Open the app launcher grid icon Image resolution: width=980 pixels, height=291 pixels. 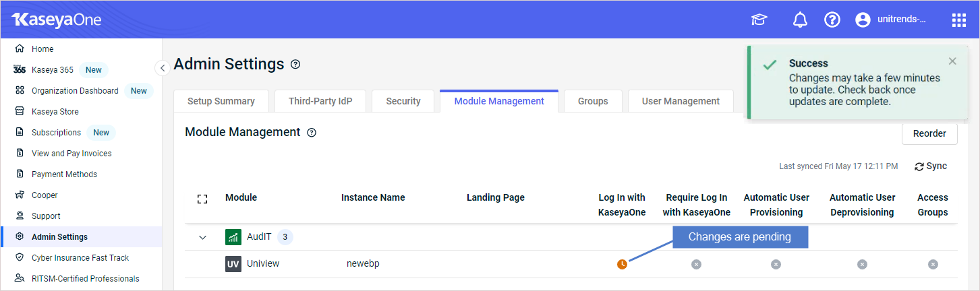[x=959, y=20]
